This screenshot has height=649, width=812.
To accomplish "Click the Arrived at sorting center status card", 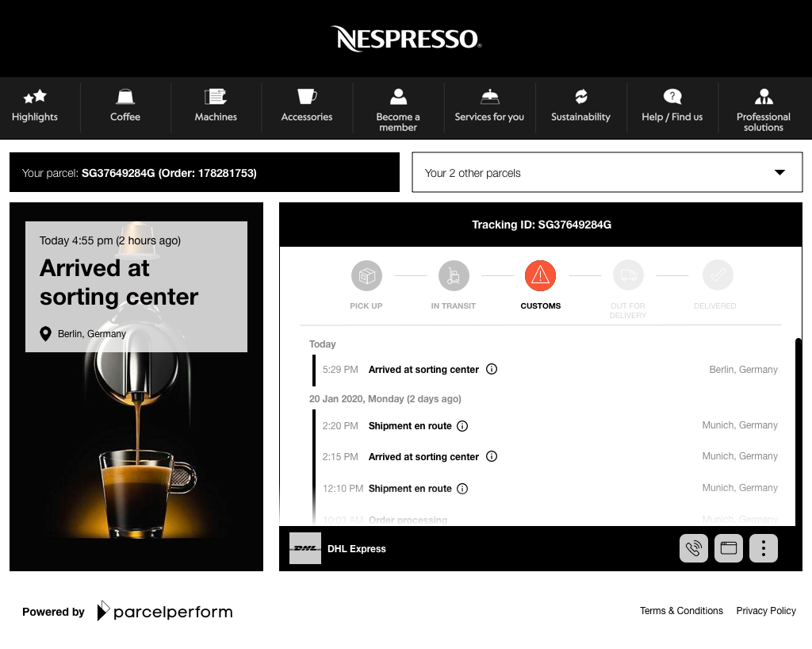I will click(136, 287).
